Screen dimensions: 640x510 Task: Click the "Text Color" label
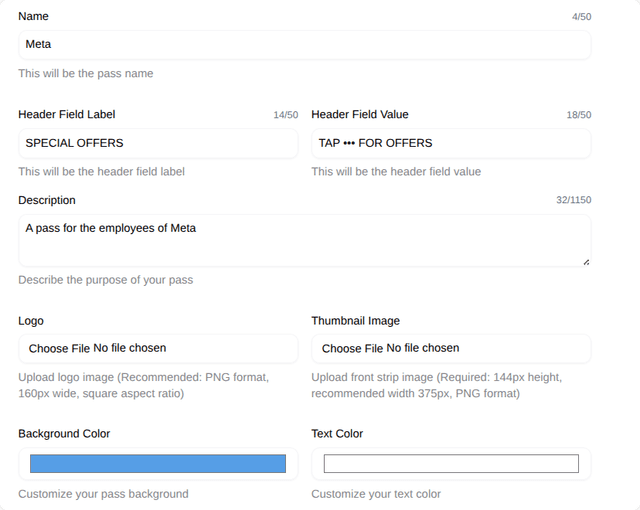coord(337,434)
